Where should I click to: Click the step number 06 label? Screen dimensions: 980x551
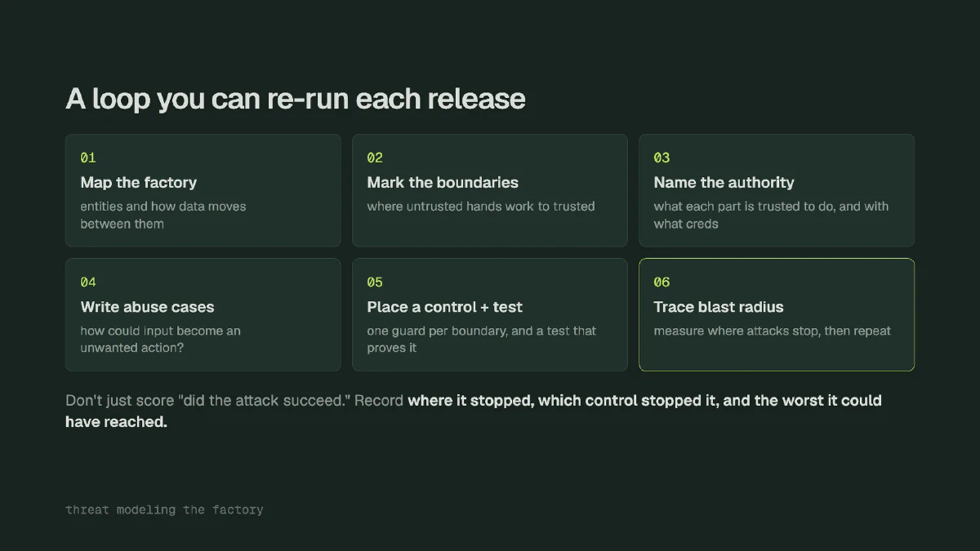[661, 282]
